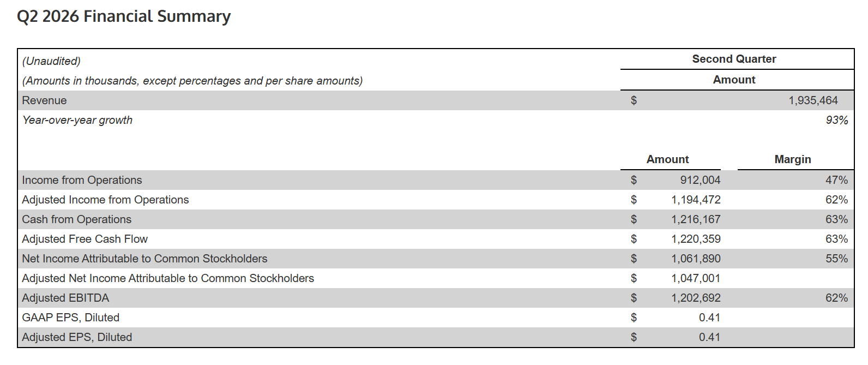Viewport: 868px width, 365px height.
Task: Click the 55% net income margin
Action: (x=836, y=259)
